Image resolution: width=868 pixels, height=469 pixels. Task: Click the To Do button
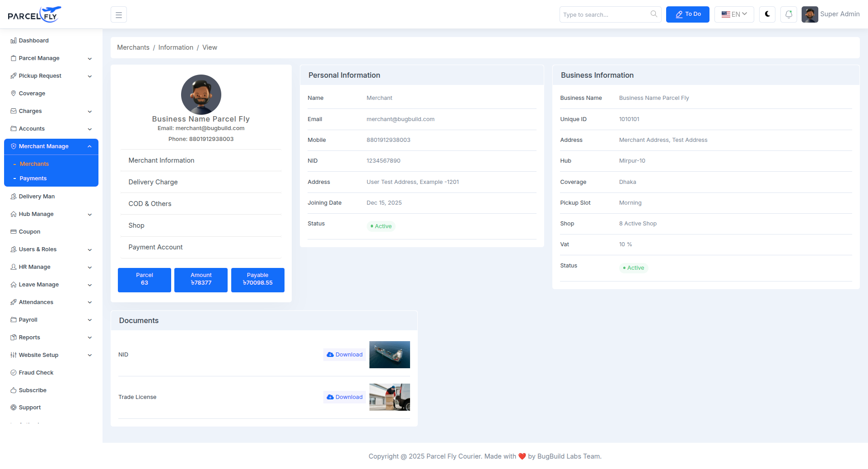coord(687,14)
